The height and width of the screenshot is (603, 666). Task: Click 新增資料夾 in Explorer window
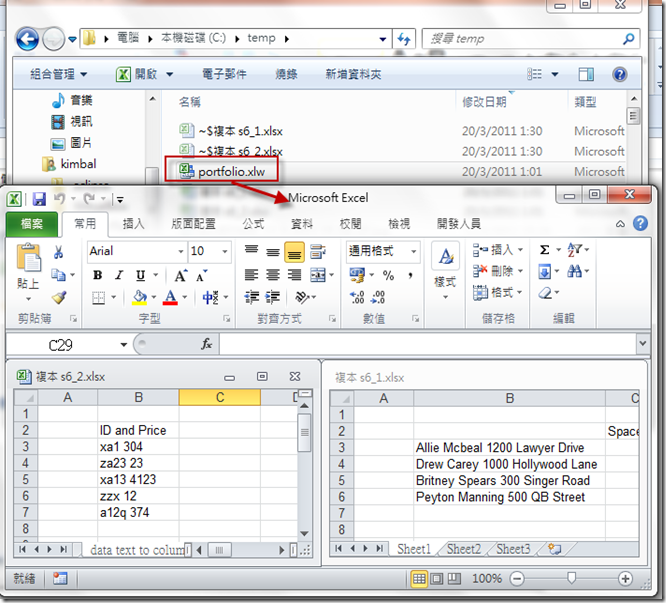tap(353, 74)
